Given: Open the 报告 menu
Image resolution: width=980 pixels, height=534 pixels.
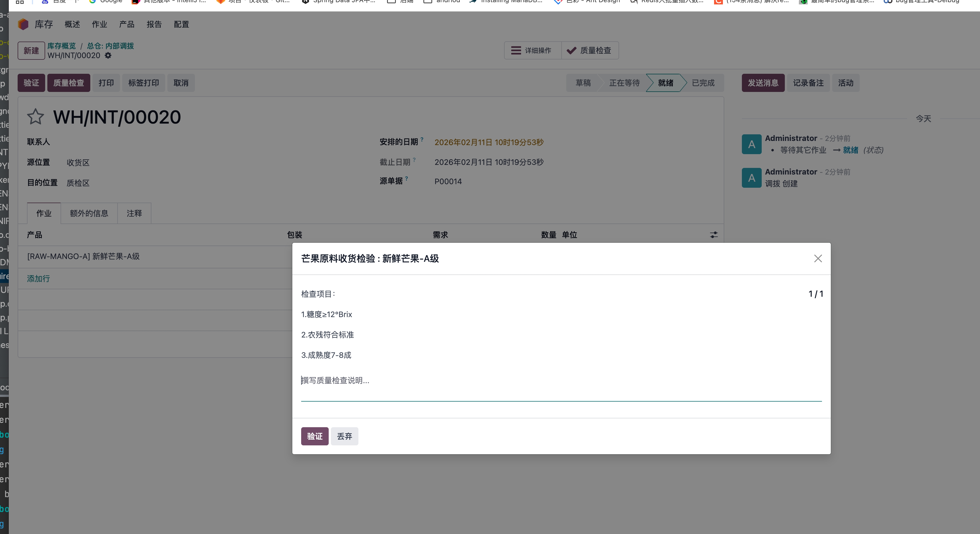Looking at the screenshot, I should click(x=154, y=24).
